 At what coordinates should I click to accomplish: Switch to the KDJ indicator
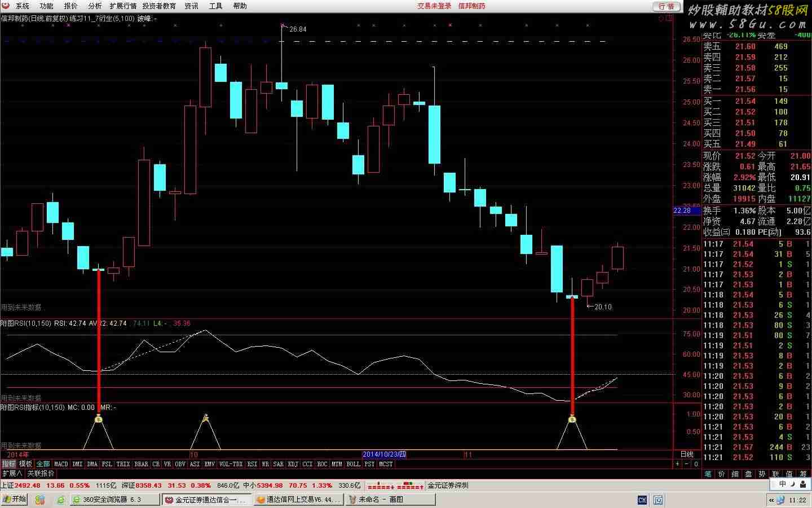[x=293, y=464]
